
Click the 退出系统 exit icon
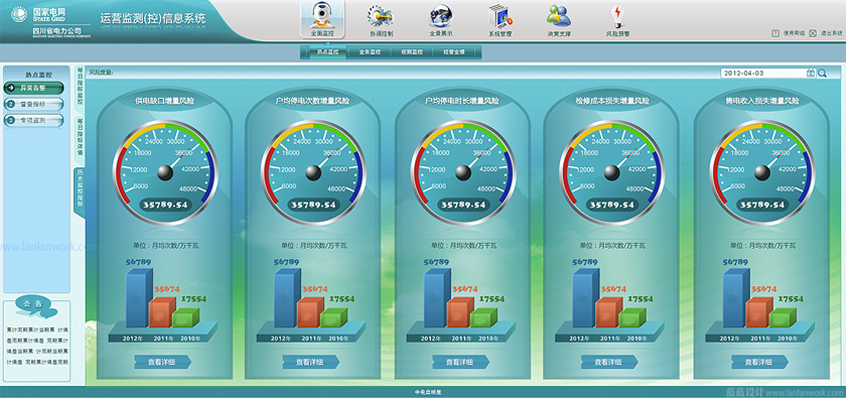click(x=813, y=33)
